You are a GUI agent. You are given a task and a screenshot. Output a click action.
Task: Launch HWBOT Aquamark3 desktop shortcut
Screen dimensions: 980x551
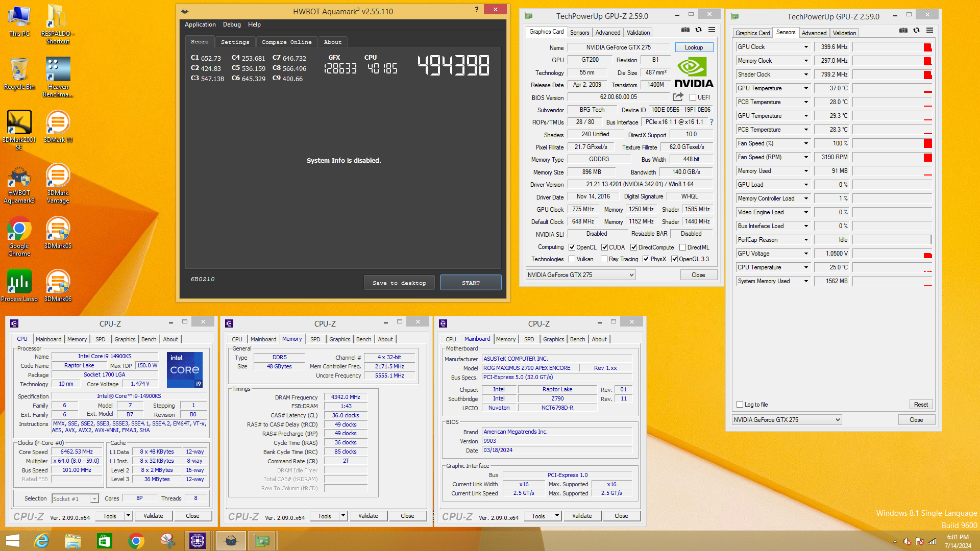[x=19, y=184]
